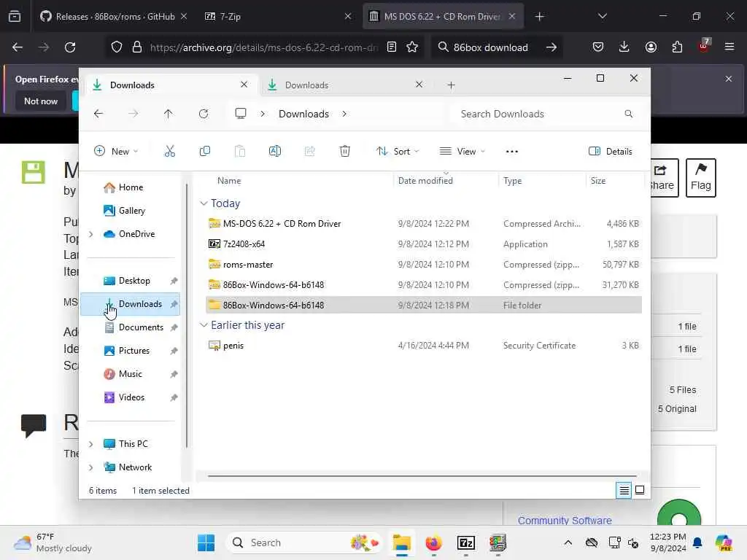Viewport: 747px width, 560px height.
Task: Click the Firefox account profile icon
Action: click(x=651, y=47)
